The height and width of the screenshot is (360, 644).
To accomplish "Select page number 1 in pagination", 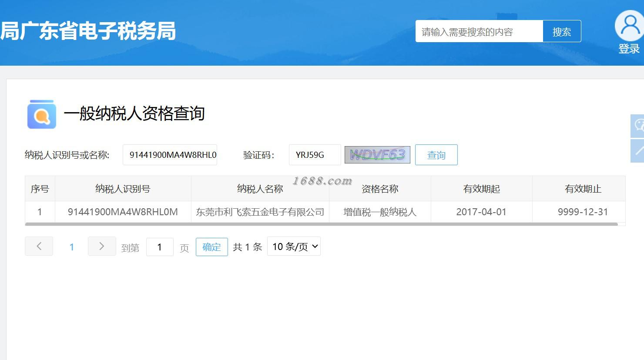I will tap(72, 247).
